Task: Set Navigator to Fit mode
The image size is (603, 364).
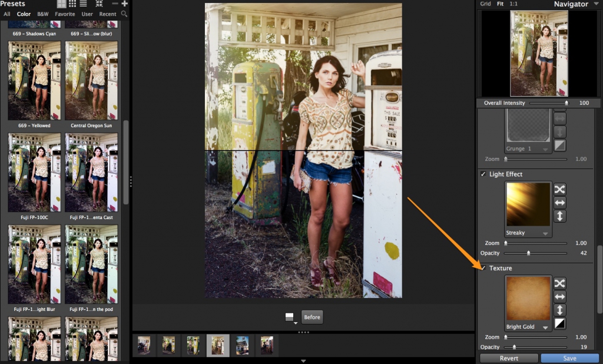Action: click(x=501, y=4)
